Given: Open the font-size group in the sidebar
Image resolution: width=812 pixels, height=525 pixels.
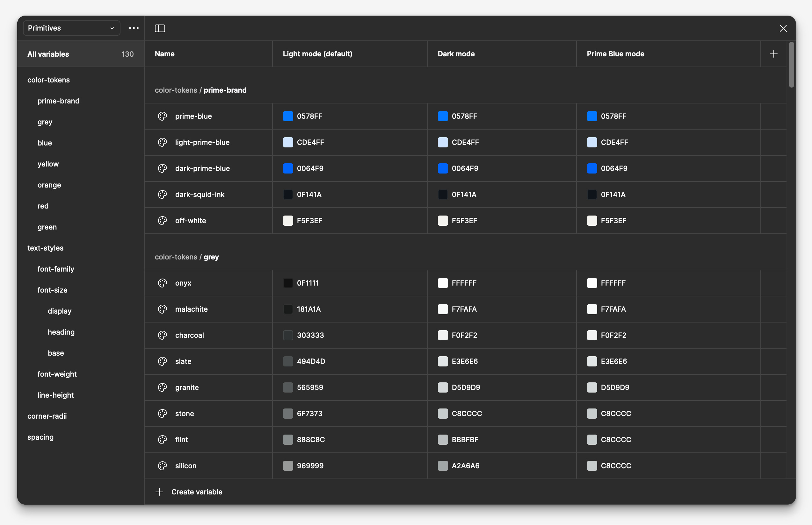Looking at the screenshot, I should (53, 290).
